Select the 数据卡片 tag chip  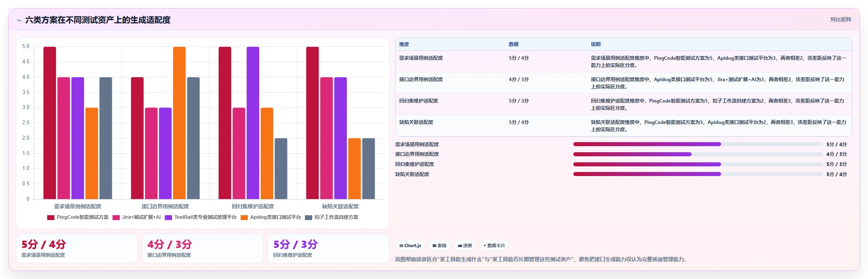494,245
